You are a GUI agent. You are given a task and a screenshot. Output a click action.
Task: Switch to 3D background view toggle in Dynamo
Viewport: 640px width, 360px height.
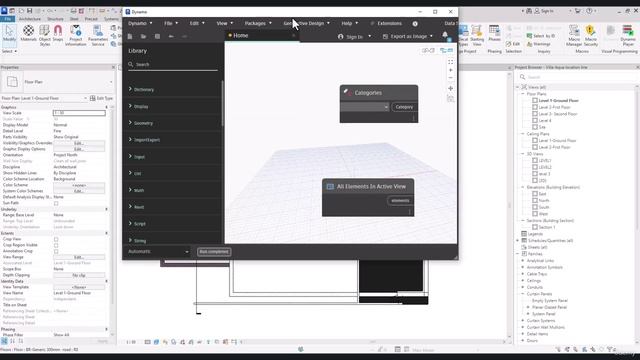pyautogui.click(x=428, y=51)
